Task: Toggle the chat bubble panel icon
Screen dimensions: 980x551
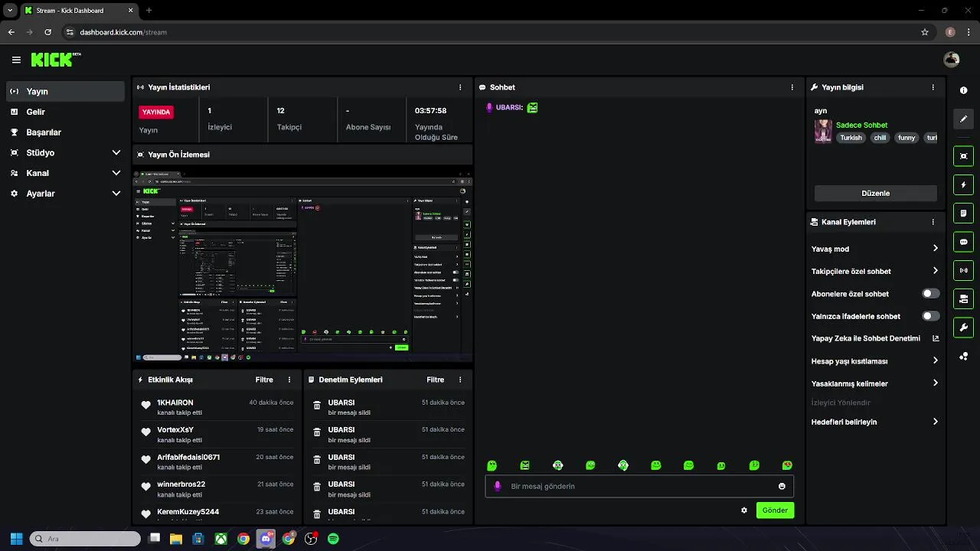Action: (x=963, y=241)
